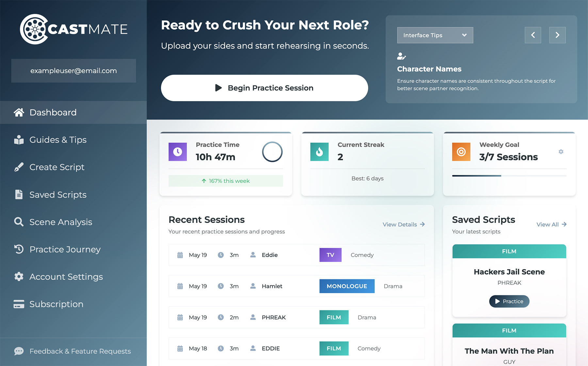Click the Weekly Goal progress bar

(x=509, y=176)
